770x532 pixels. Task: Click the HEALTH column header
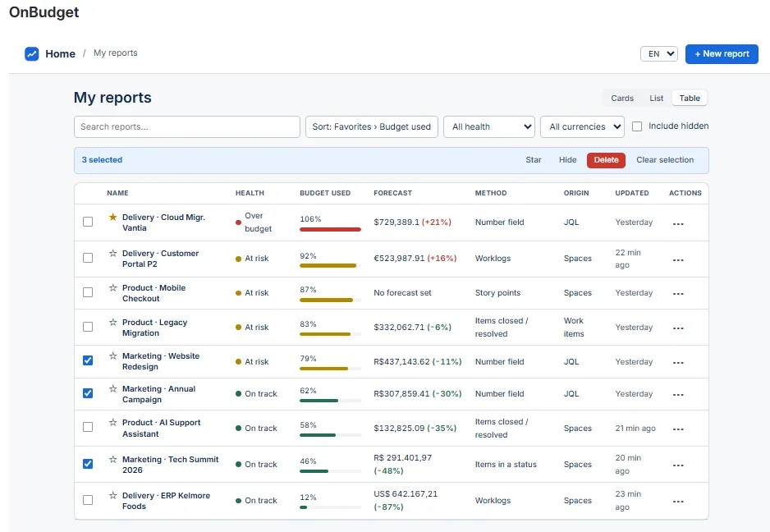tap(250, 193)
